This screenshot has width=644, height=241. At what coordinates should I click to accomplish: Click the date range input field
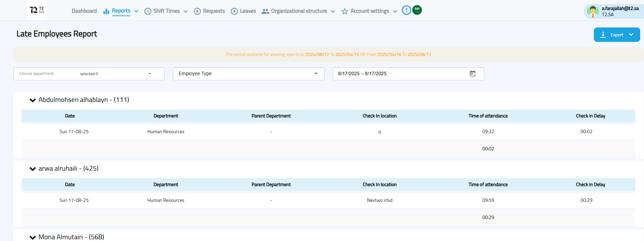coord(408,74)
